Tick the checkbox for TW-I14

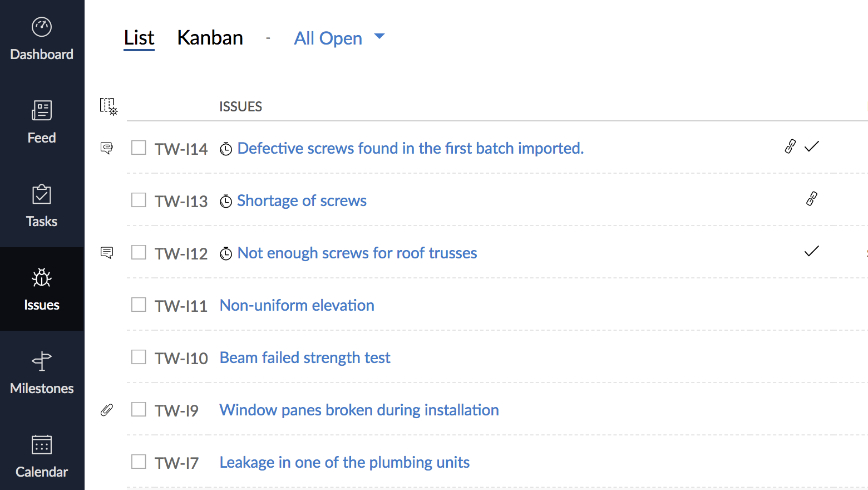pos(139,148)
